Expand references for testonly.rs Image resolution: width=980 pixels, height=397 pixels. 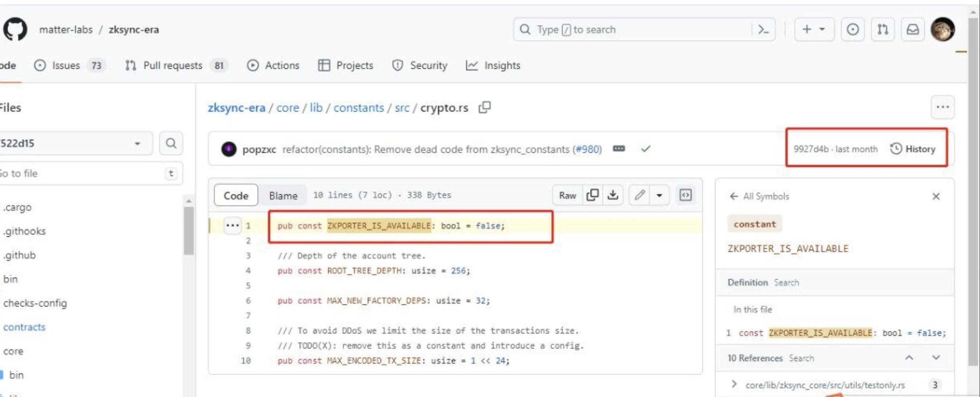tap(734, 385)
